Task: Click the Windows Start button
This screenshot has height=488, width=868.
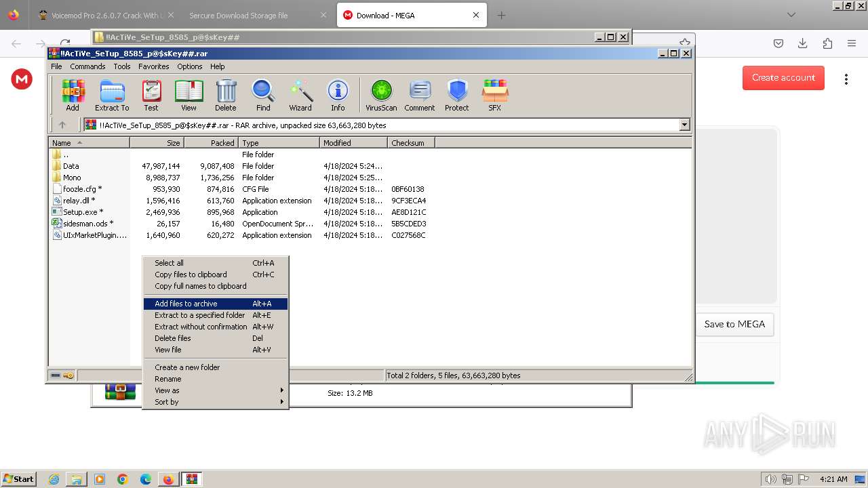Action: tap(19, 479)
